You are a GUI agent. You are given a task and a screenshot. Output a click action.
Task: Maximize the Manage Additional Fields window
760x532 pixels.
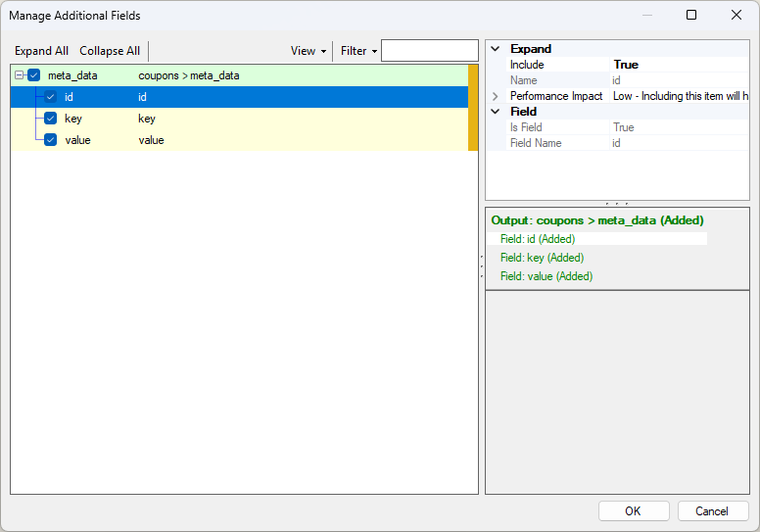tap(691, 15)
